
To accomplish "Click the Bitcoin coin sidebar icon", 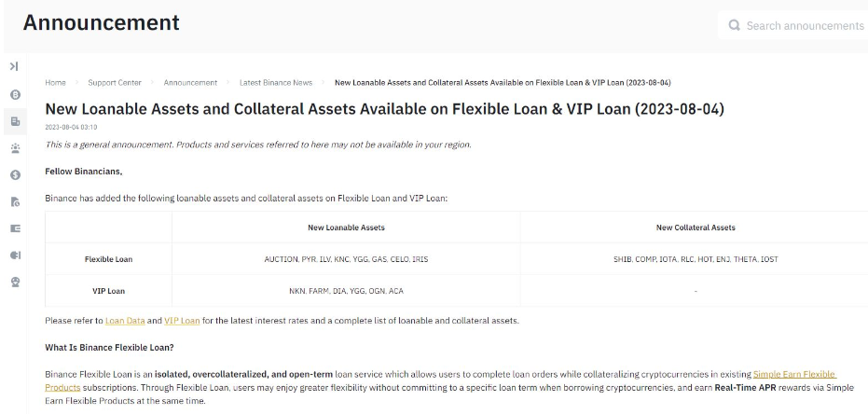I will 15,94.
